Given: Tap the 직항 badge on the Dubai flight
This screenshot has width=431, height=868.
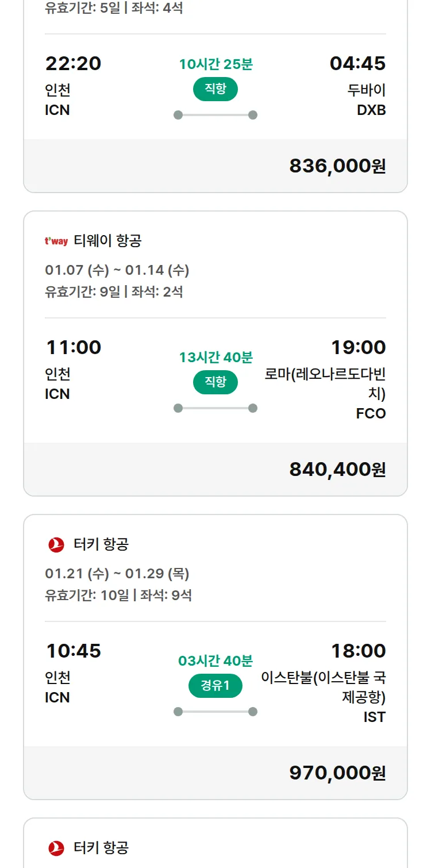Looking at the screenshot, I should [x=215, y=89].
